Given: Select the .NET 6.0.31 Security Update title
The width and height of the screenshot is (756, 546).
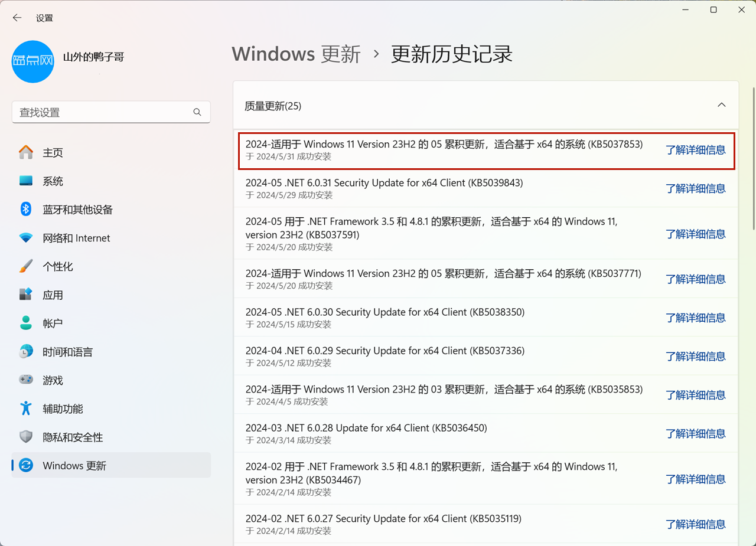Looking at the screenshot, I should (384, 183).
